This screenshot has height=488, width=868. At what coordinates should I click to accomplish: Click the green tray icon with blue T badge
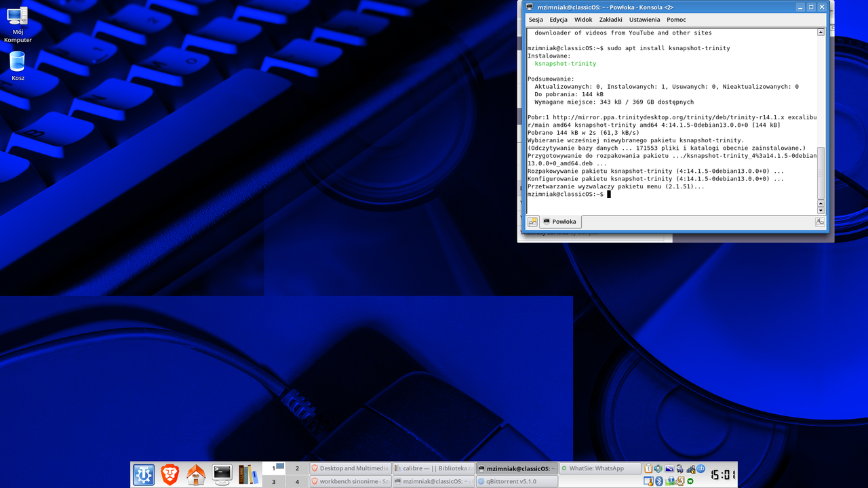point(669,481)
